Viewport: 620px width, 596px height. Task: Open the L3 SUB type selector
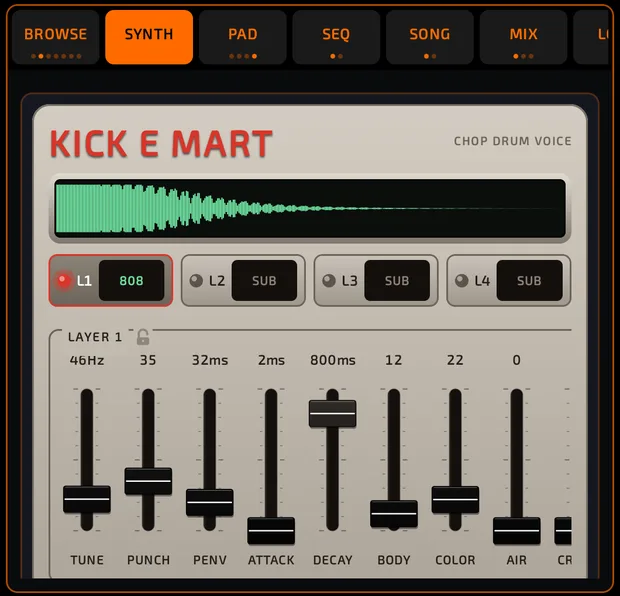tap(397, 280)
